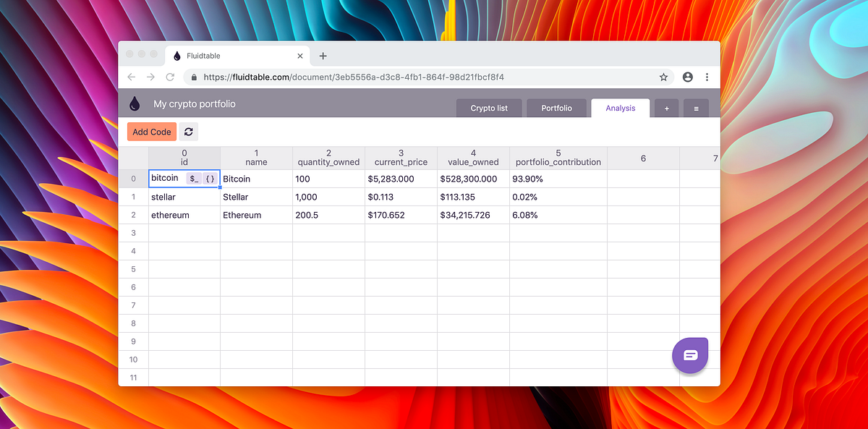Select the stellar cell in the id column

tap(184, 197)
